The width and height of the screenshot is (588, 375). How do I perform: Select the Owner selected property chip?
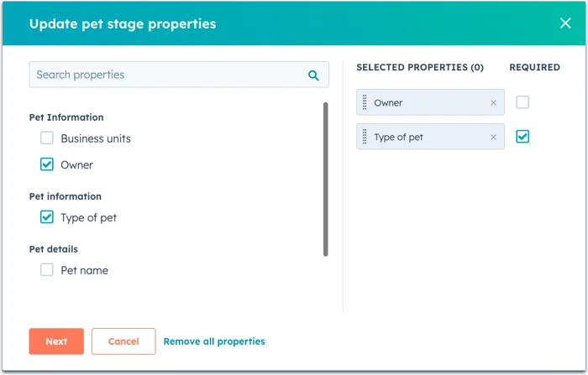coord(430,102)
